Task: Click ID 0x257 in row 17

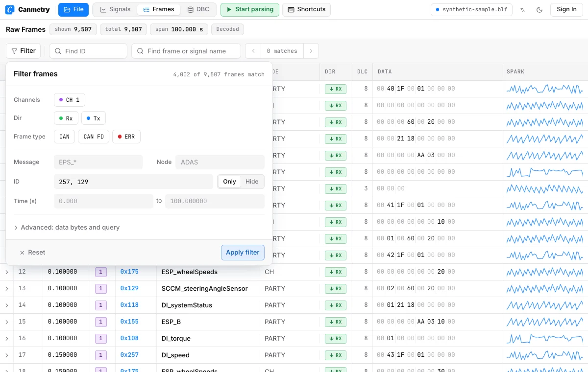Action: (x=129, y=355)
